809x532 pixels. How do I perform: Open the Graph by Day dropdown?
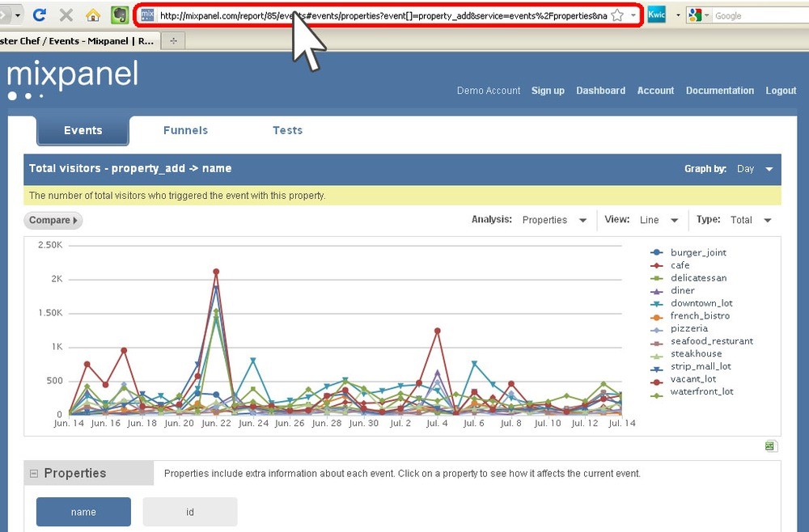754,169
